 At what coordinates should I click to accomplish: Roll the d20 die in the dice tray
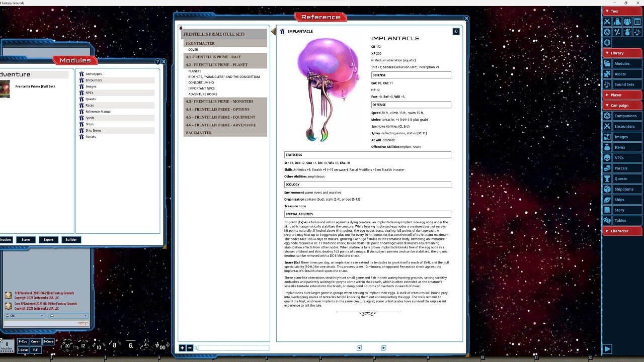(67, 345)
